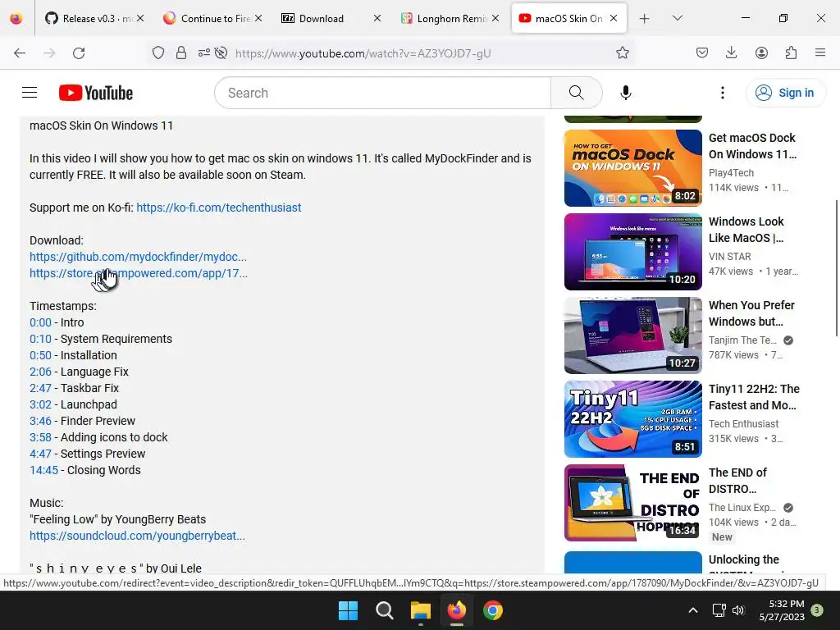Go to the YouTube home logo
The width and height of the screenshot is (840, 630).
96,93
